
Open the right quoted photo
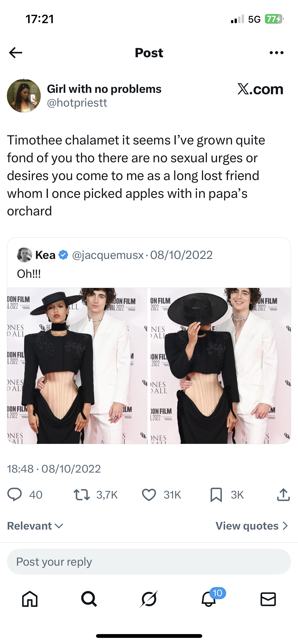click(x=221, y=366)
